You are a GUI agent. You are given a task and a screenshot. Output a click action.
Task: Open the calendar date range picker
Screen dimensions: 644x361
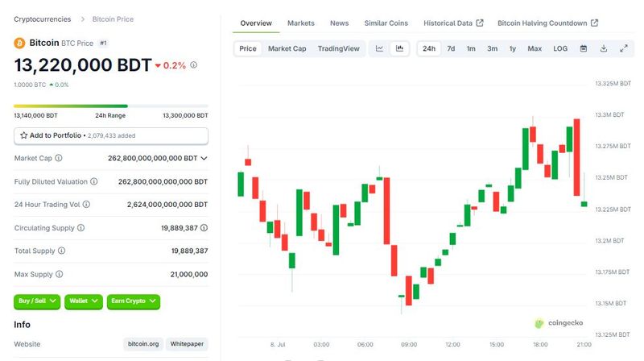(584, 49)
